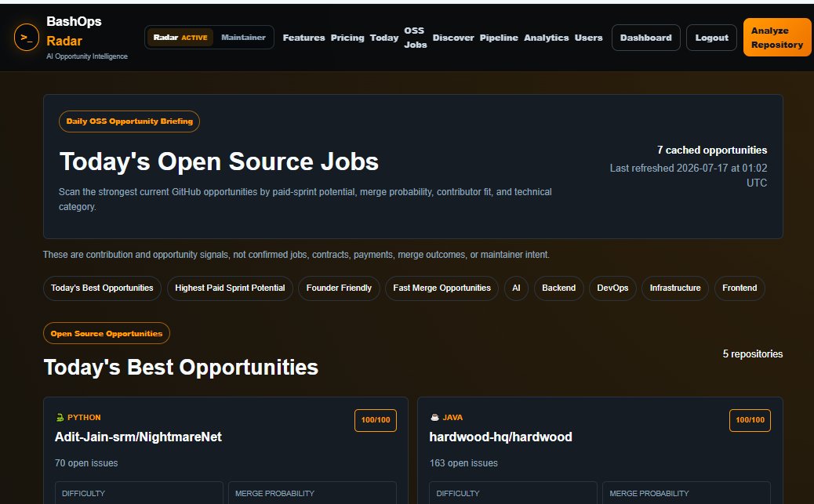Viewport: 814px width, 504px height.
Task: Open OSS Jobs in navigation
Action: pyautogui.click(x=416, y=38)
